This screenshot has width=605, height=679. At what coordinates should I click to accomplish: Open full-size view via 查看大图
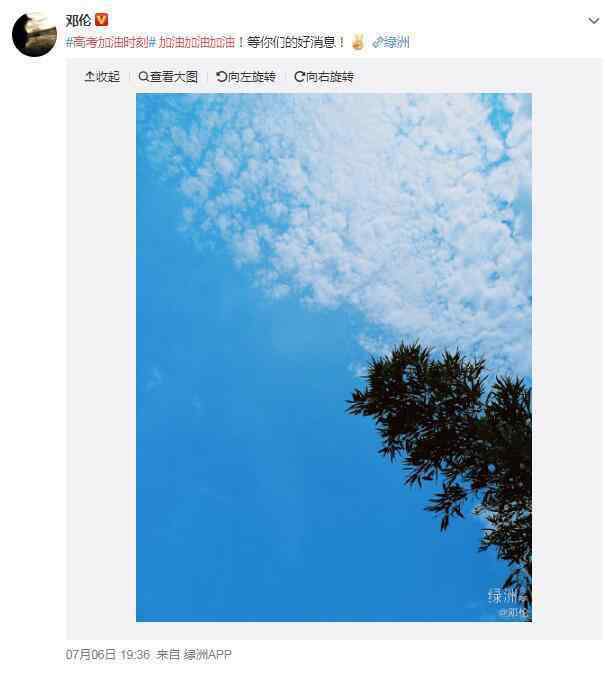(168, 77)
